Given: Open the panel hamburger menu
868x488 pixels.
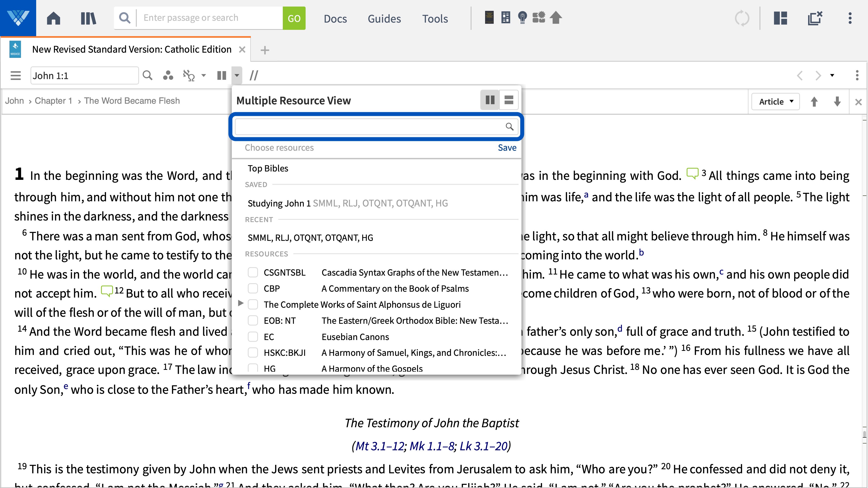Looking at the screenshot, I should coord(16,75).
